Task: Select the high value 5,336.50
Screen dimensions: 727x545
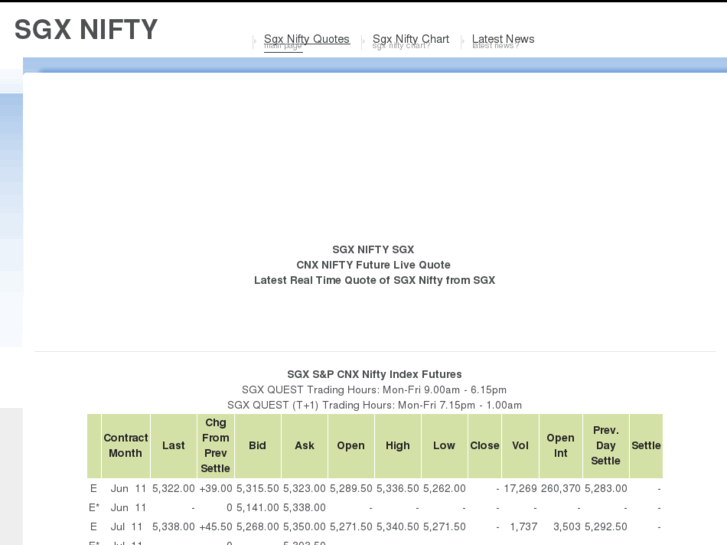Action: [x=398, y=488]
